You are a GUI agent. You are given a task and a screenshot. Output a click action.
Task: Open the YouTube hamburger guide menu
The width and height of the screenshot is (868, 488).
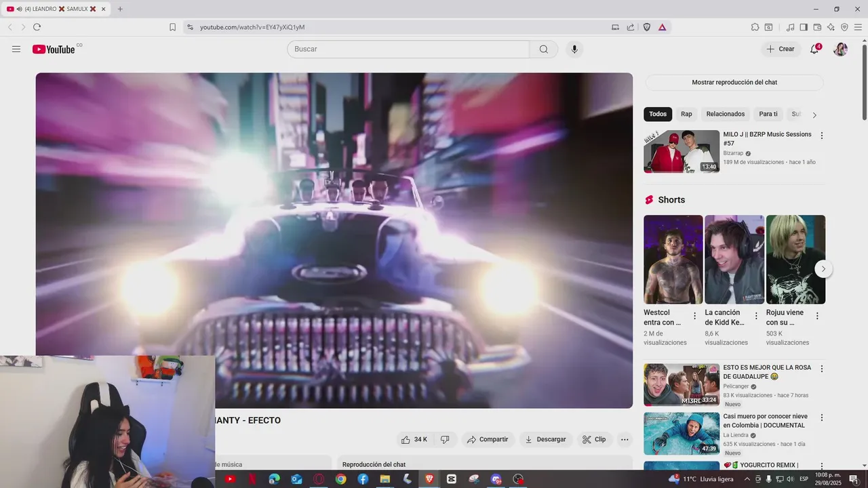pyautogui.click(x=16, y=49)
